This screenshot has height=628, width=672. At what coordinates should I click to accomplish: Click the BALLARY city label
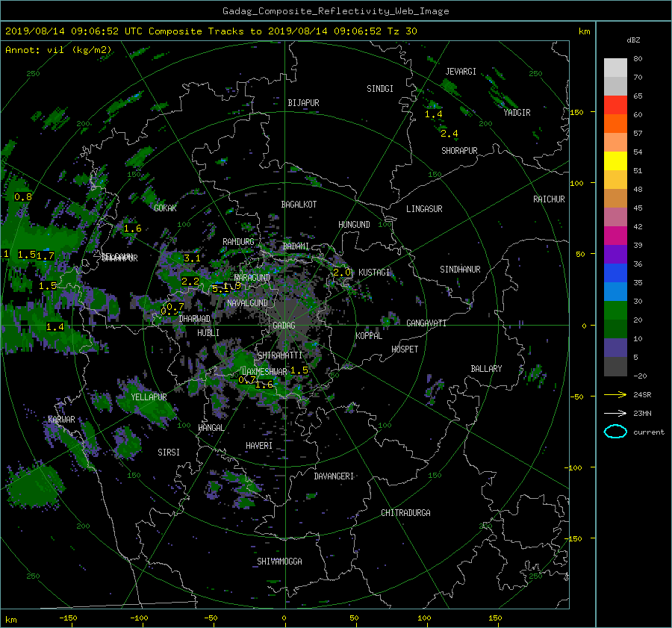pyautogui.click(x=486, y=369)
